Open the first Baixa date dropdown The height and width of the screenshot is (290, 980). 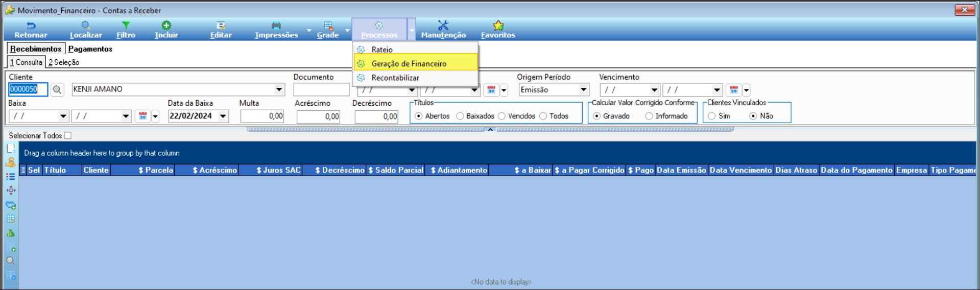point(63,116)
